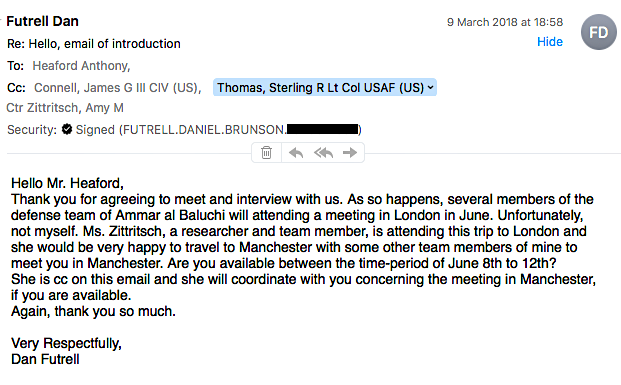Click sender name Futrell Dan
The height and width of the screenshot is (385, 621).
[42, 21]
